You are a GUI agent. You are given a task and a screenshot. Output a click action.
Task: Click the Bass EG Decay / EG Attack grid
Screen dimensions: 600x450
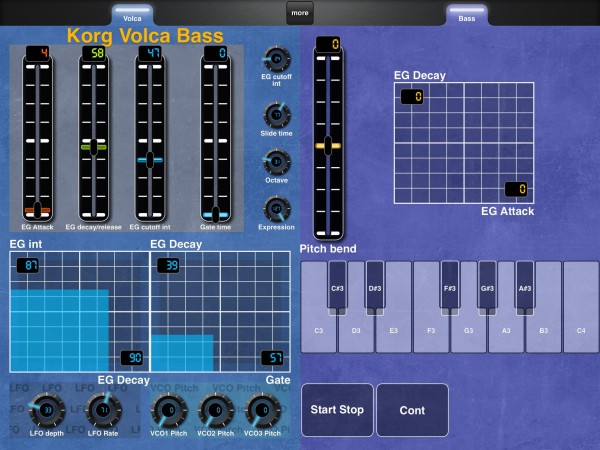[464, 143]
